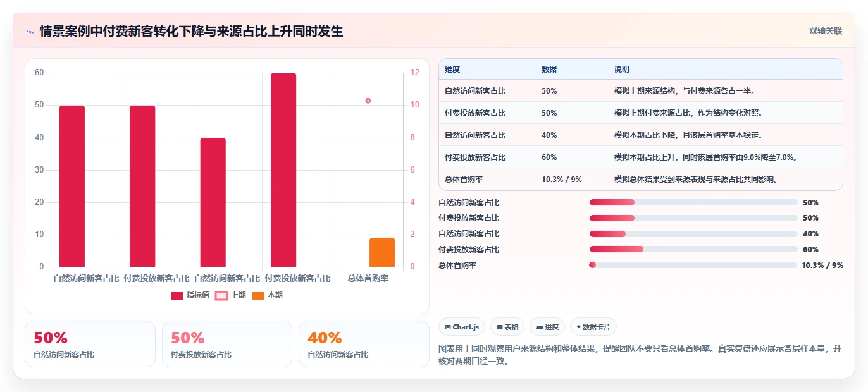Click the card title about 付费新客转化下降

(191, 31)
